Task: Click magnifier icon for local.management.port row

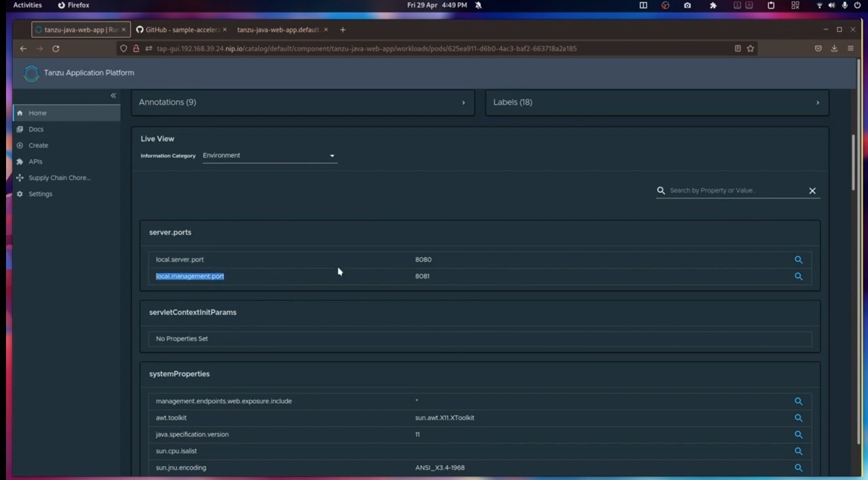Action: [x=799, y=276]
